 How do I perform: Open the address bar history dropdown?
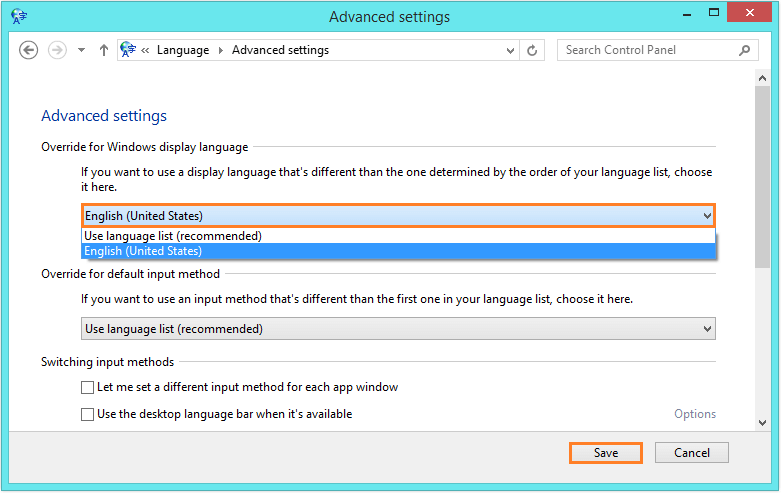510,50
